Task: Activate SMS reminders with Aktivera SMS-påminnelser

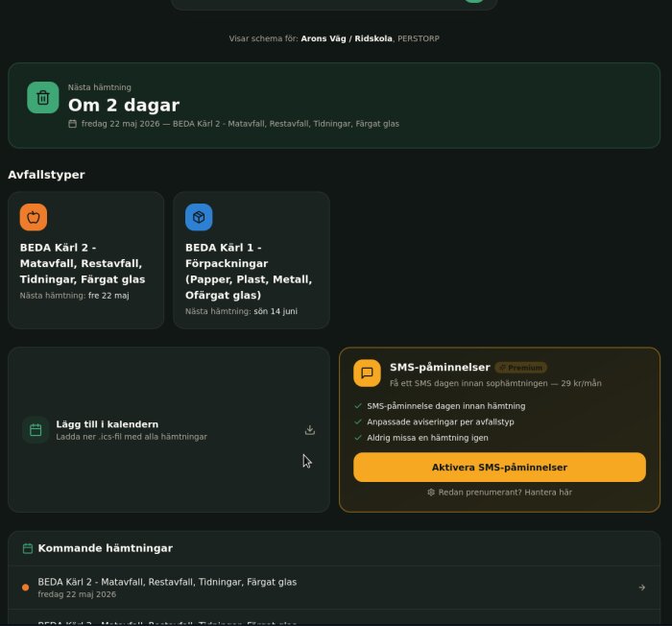Action: pos(500,468)
